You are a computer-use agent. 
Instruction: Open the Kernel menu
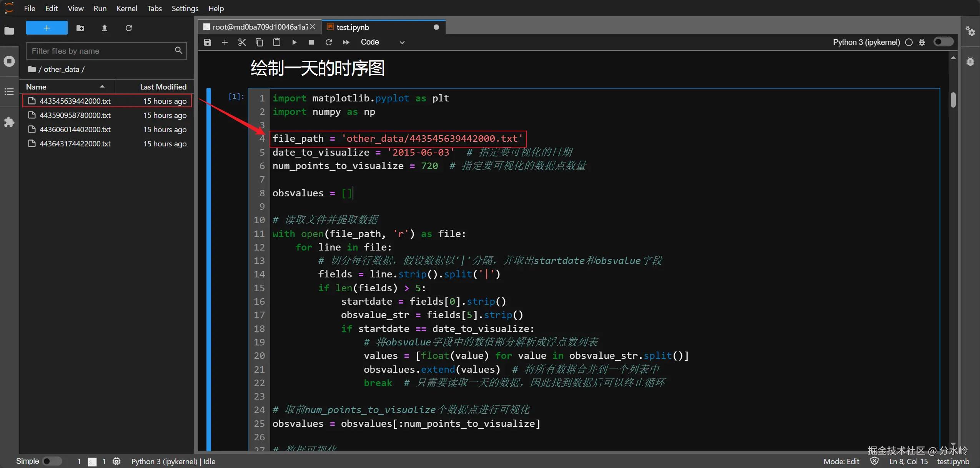click(126, 8)
